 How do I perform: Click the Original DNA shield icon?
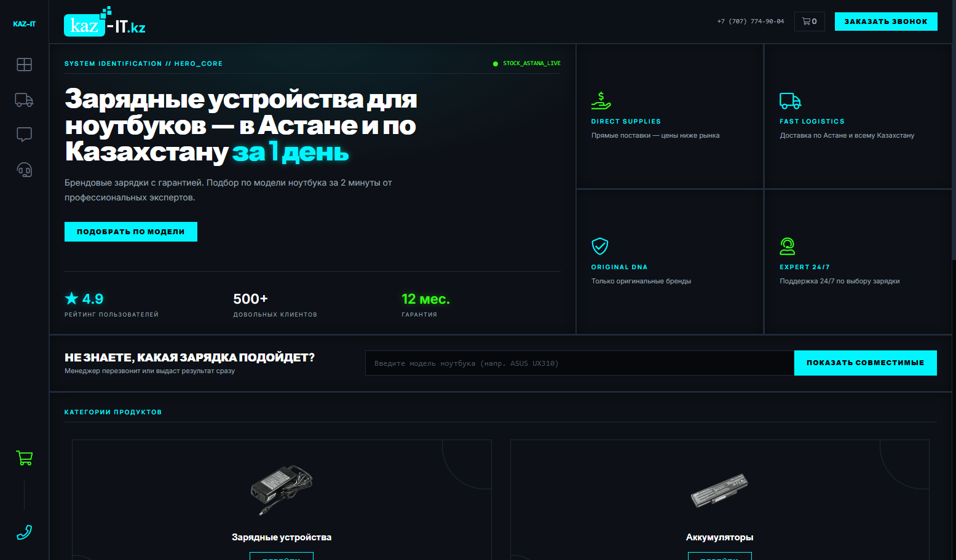pos(599,246)
